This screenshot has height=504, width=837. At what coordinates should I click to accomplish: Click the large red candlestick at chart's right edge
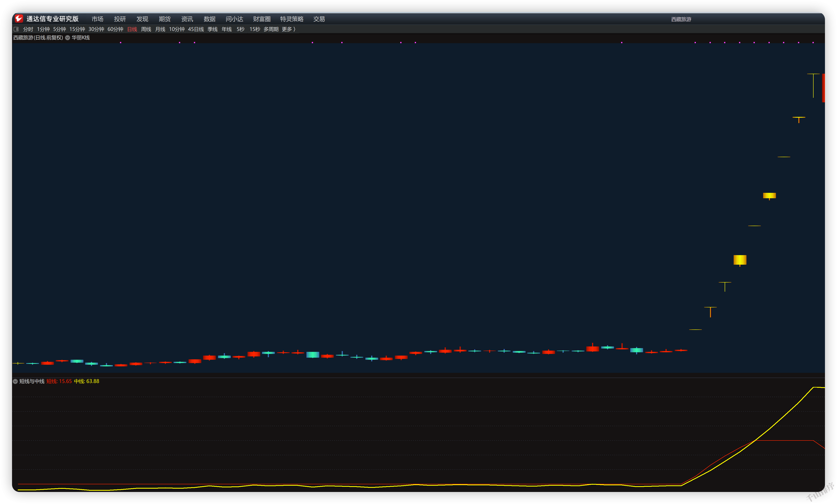[823, 88]
